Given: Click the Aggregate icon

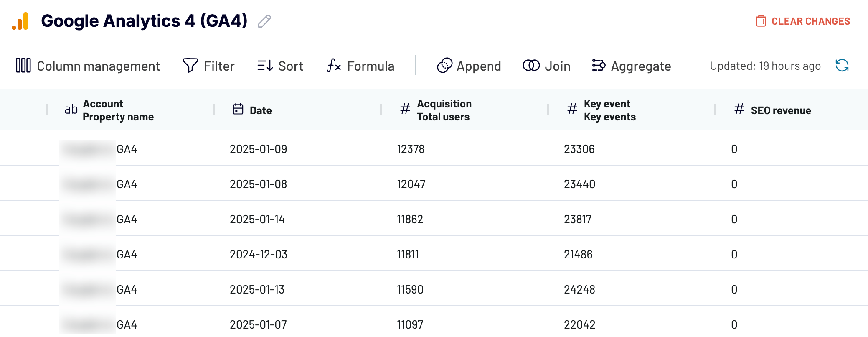Looking at the screenshot, I should point(599,66).
